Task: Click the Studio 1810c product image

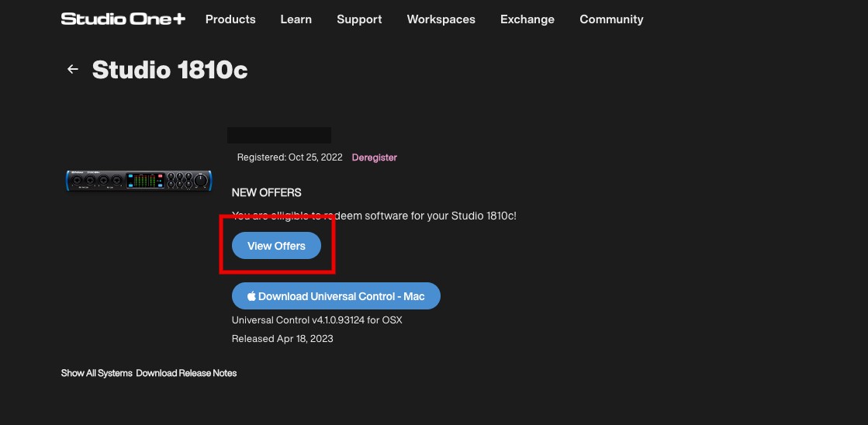Action: (139, 181)
